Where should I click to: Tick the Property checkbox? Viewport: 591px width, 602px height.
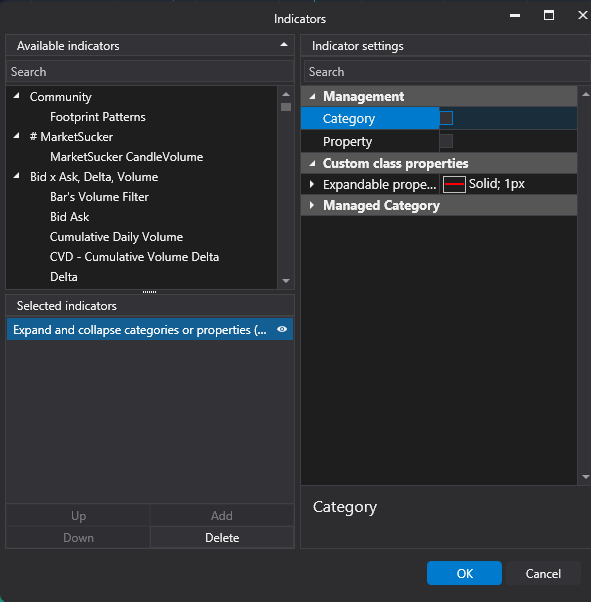(x=446, y=141)
